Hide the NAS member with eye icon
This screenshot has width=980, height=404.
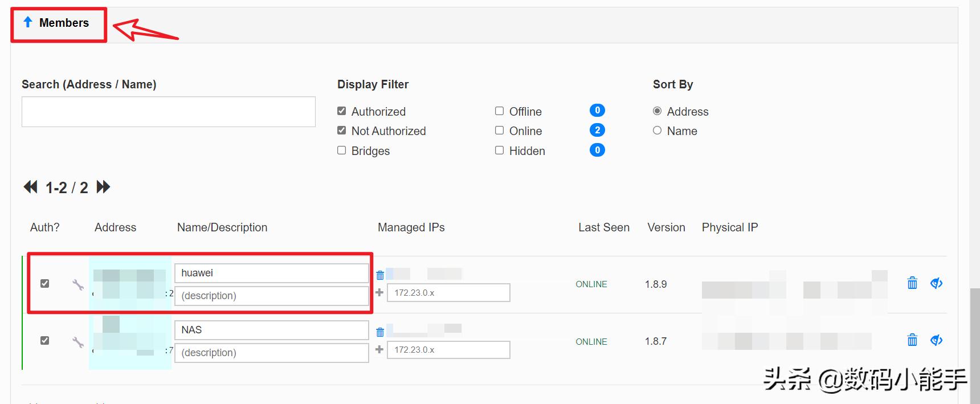coord(936,340)
